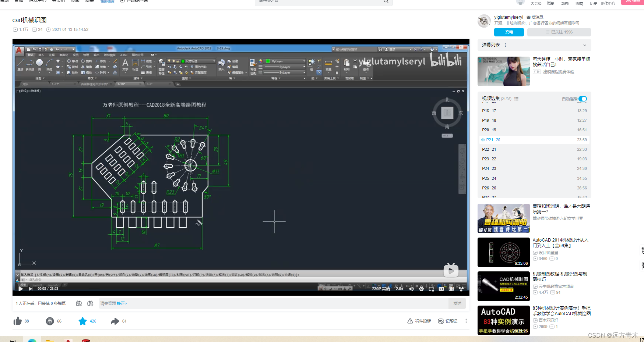Image resolution: width=644 pixels, height=342 pixels.
Task: Play the video with the play button
Action: coord(21,289)
